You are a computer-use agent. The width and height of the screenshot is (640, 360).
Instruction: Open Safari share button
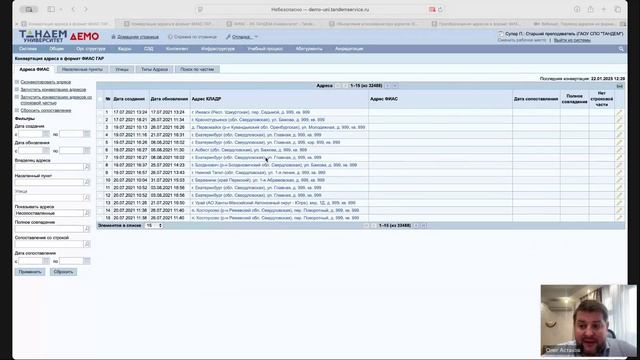(590, 9)
